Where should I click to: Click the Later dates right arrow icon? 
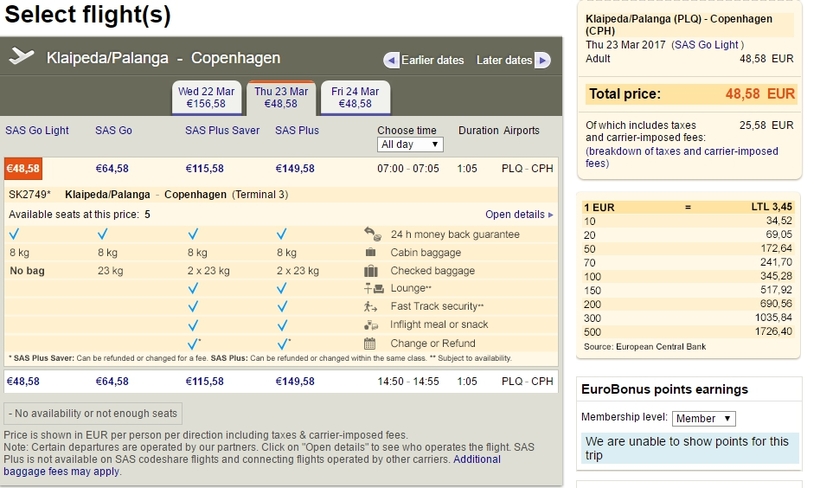pos(542,60)
